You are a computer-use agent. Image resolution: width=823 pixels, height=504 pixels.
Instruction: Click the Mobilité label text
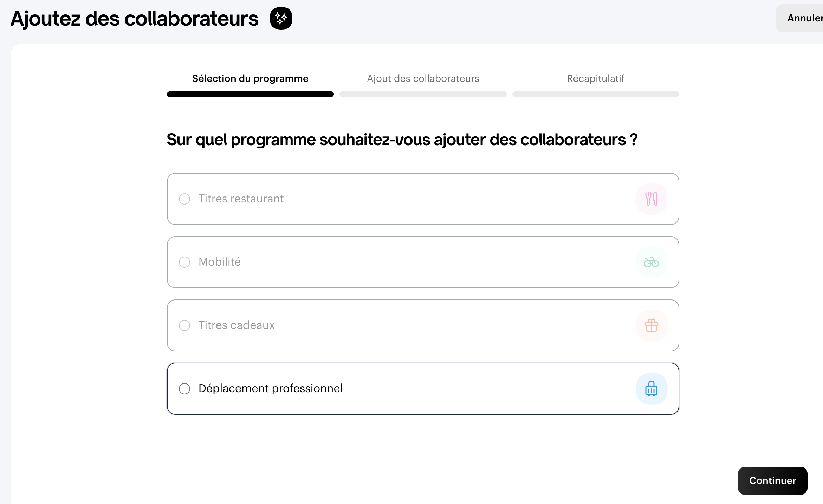(x=220, y=262)
